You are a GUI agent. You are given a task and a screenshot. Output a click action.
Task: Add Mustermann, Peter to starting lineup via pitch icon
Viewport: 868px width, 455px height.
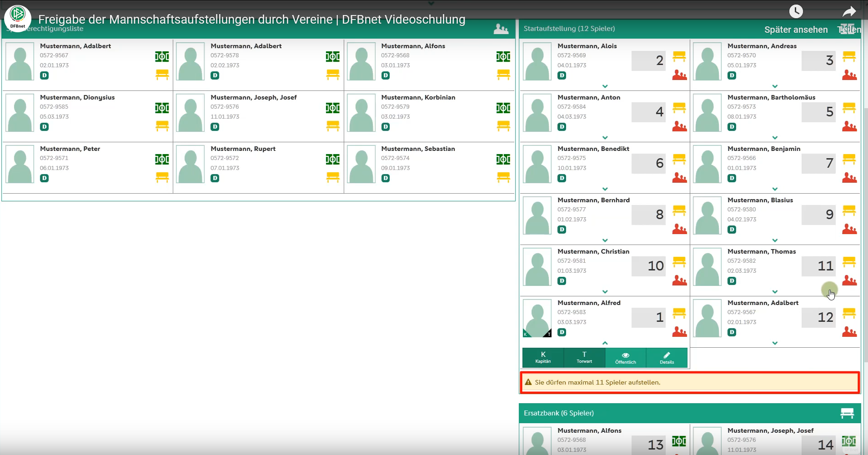[162, 159]
